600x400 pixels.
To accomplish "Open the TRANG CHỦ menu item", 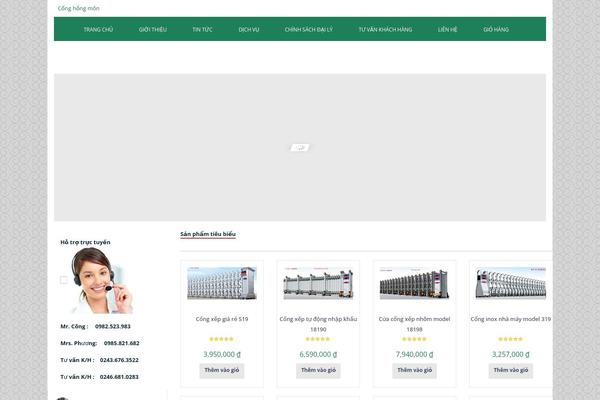I will coord(98,29).
